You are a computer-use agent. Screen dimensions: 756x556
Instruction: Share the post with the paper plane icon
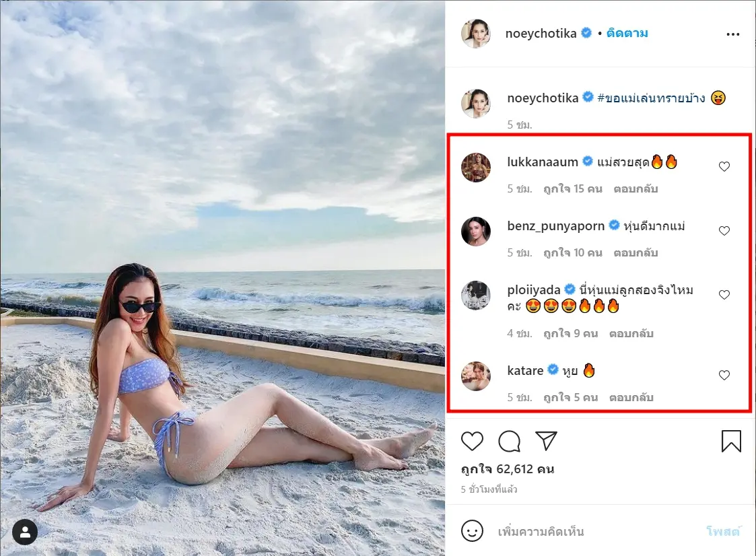547,442
